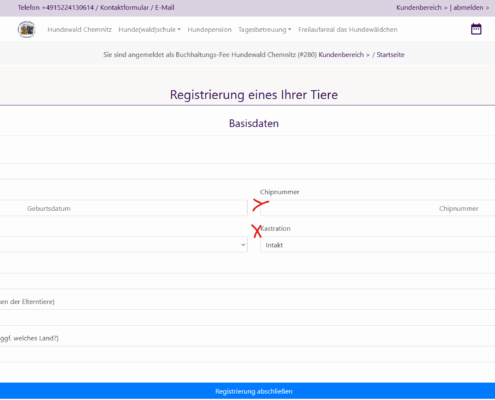Click field below Elterntiere label
This screenshot has width=495, height=400.
(x=247, y=318)
